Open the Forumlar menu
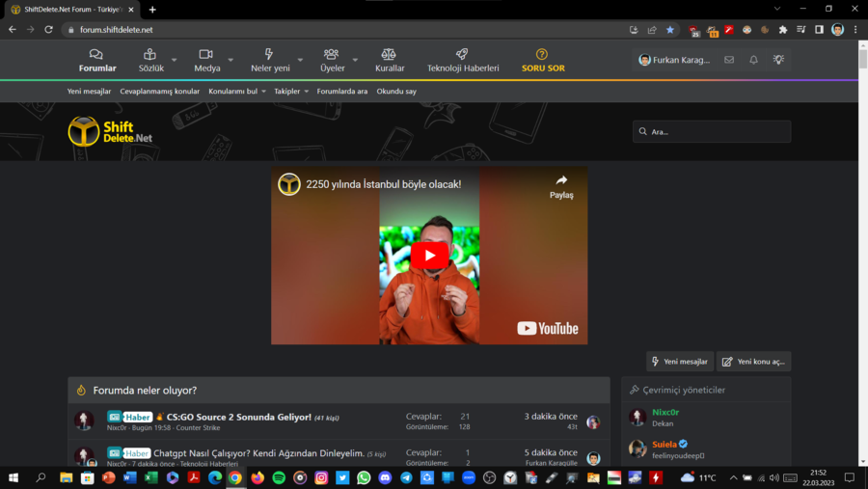Image resolution: width=868 pixels, height=489 pixels. (x=97, y=61)
